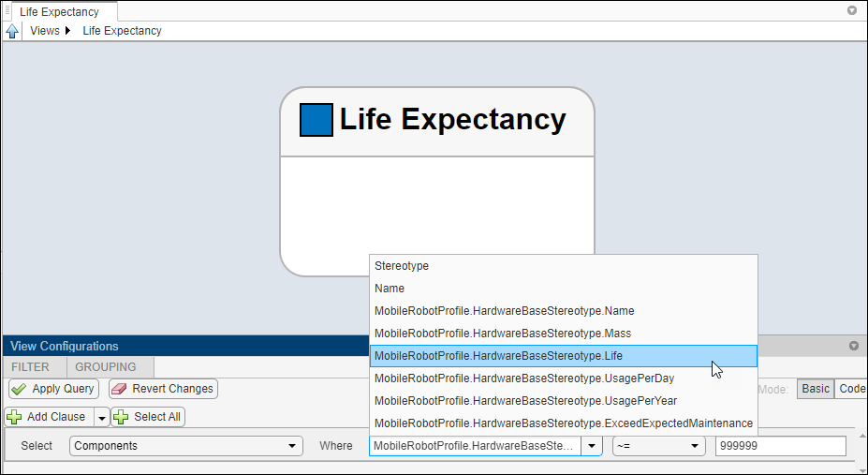Screen dimensions: 868x475
Task: Open the Components select dropdown
Action: pos(186,446)
